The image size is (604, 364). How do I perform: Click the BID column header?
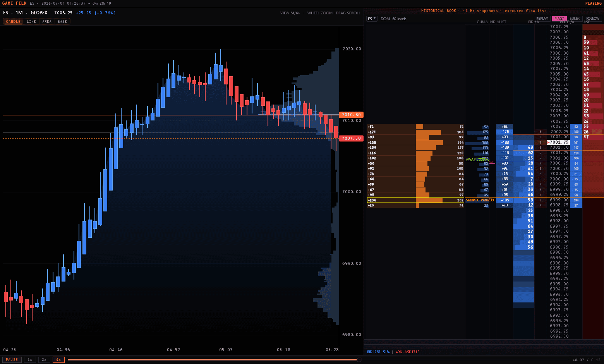tap(531, 22)
